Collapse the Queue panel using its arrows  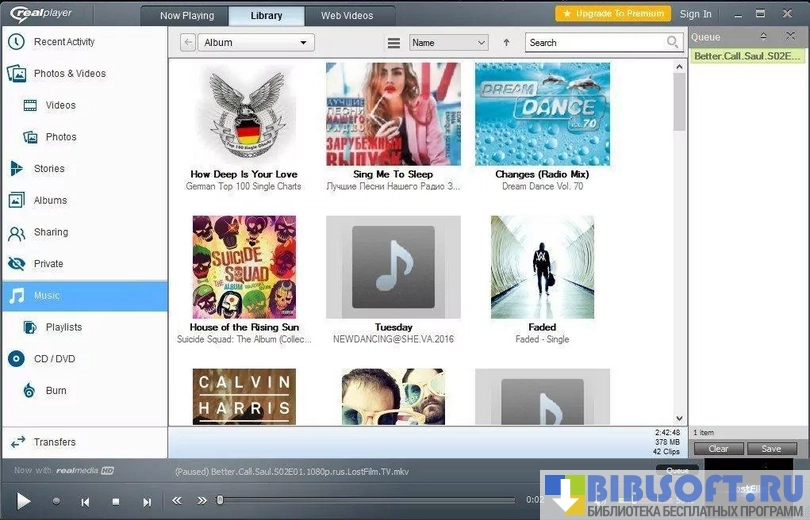click(764, 37)
